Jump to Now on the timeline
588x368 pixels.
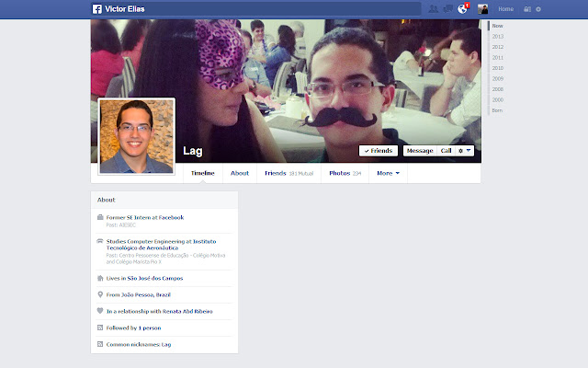tap(497, 26)
